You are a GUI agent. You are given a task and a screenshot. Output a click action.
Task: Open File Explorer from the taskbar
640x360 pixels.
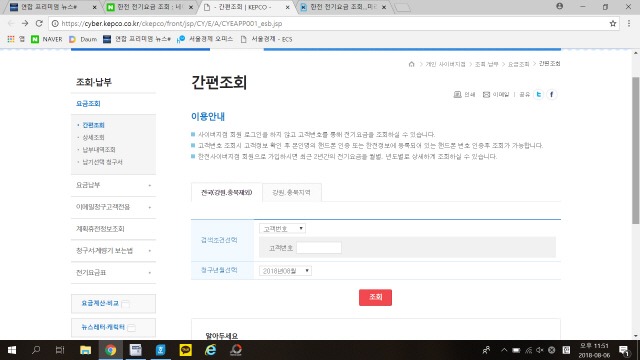(85, 350)
